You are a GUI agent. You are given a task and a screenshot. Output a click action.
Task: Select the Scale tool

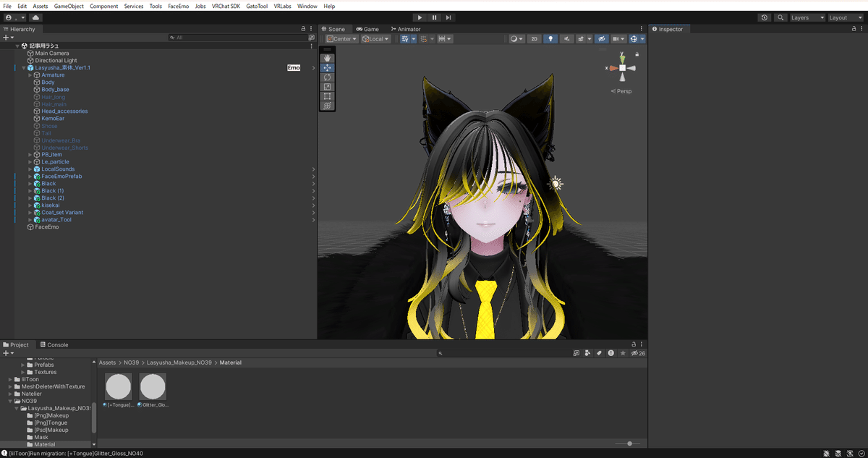coord(328,86)
